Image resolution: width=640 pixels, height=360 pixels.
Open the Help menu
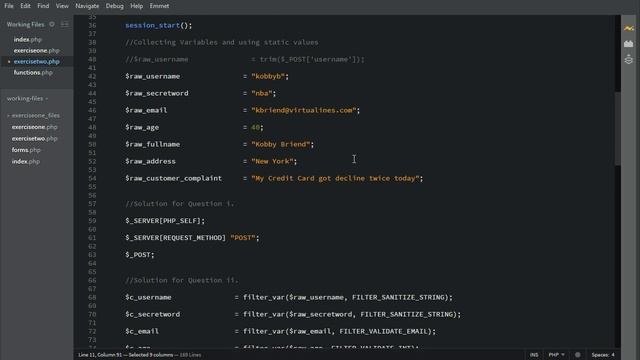(x=136, y=6)
